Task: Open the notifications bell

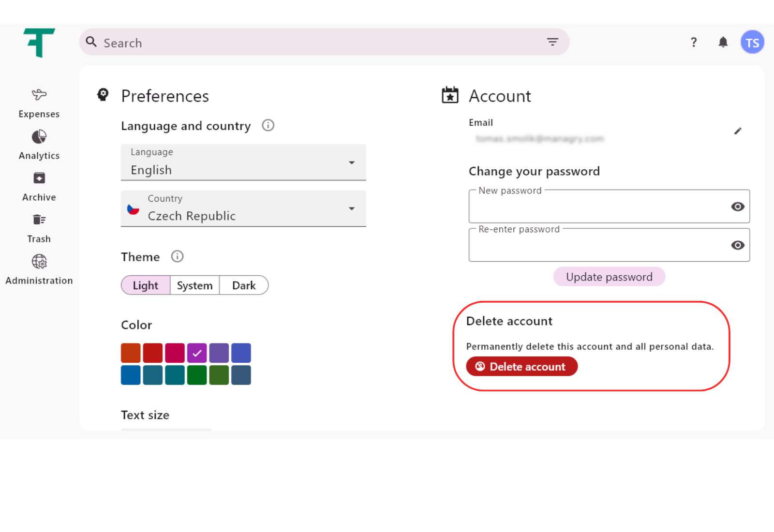Action: click(x=723, y=43)
